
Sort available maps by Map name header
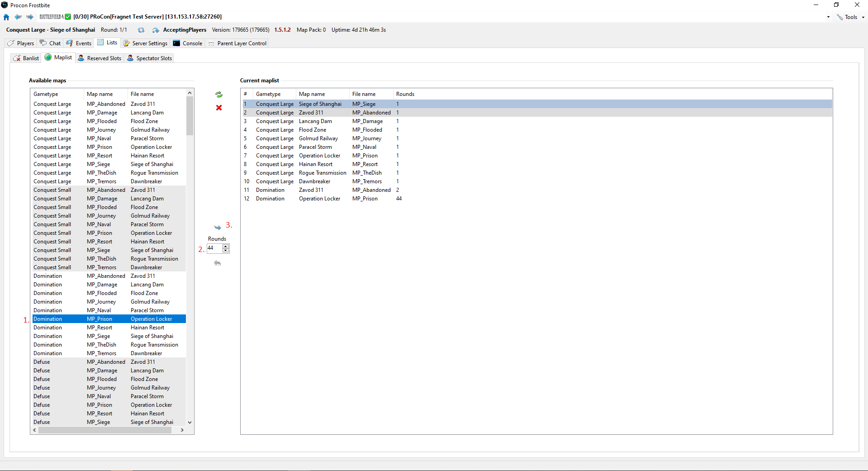click(106, 94)
